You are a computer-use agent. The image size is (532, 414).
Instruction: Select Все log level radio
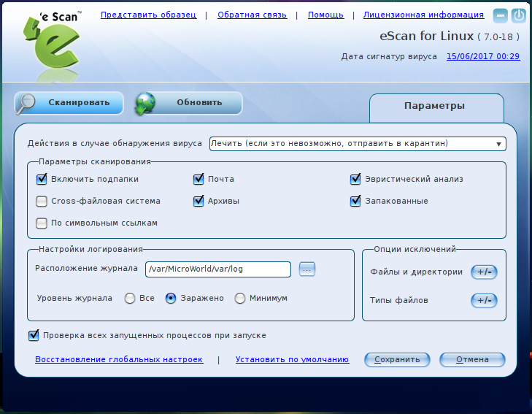click(x=130, y=299)
